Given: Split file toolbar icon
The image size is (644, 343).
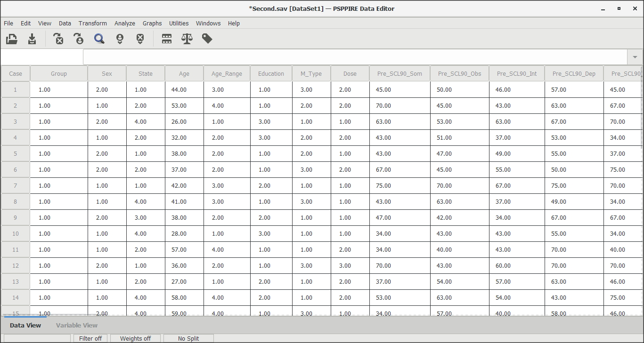Looking at the screenshot, I should coord(167,39).
